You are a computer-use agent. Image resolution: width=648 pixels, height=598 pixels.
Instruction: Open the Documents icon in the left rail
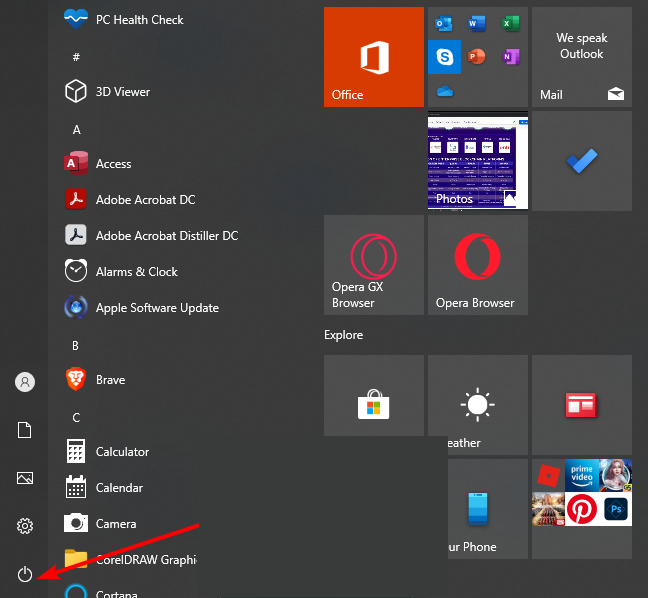tap(25, 430)
